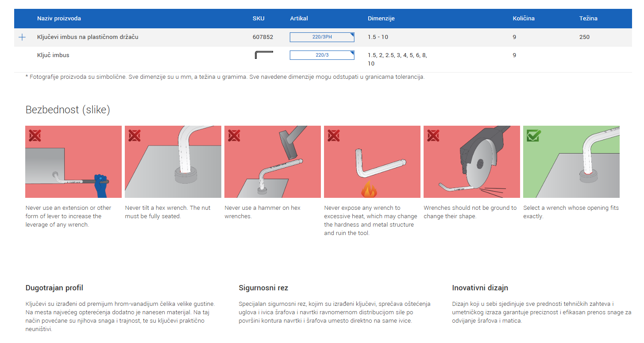Click the SKU column header
This screenshot has width=644, height=343.
(x=258, y=19)
